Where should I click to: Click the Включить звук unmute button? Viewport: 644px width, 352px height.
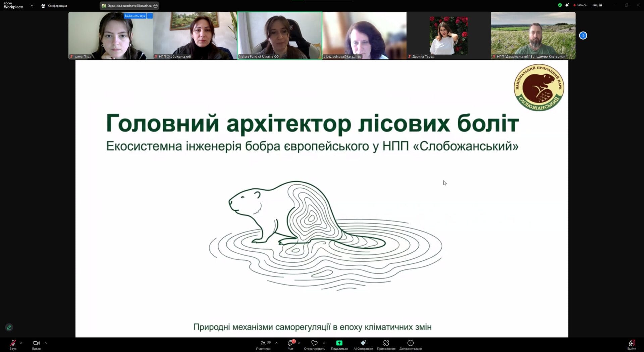click(x=135, y=16)
